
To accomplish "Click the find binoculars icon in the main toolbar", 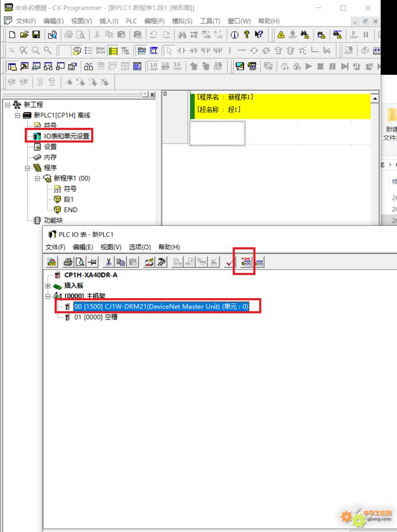I will 182,35.
